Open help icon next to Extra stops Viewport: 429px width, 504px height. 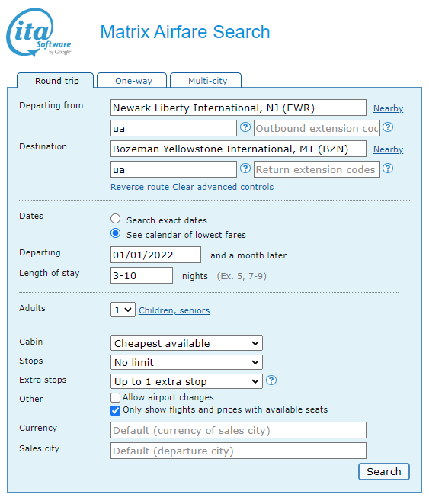coord(271,380)
